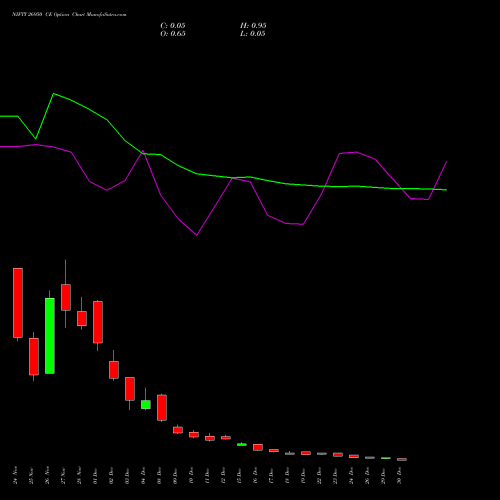Click the close value C: 0.05
This screenshot has width=500, height=500.
(173, 26)
